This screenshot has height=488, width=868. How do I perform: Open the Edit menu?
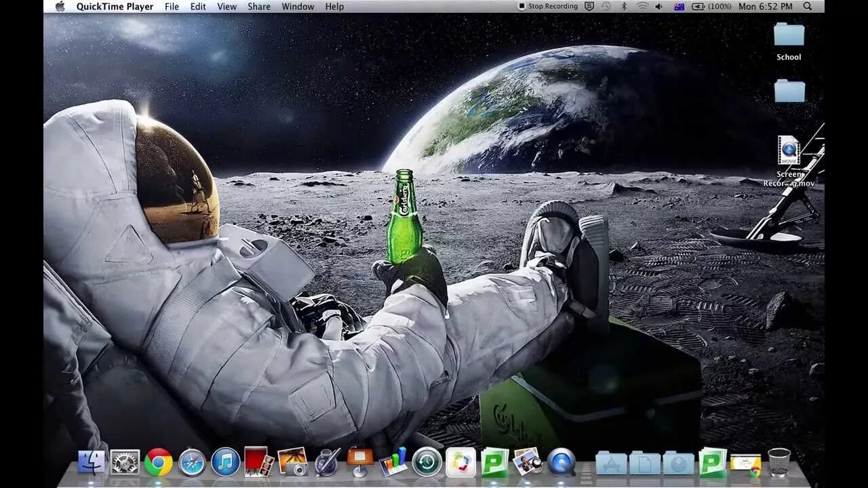[x=198, y=6]
